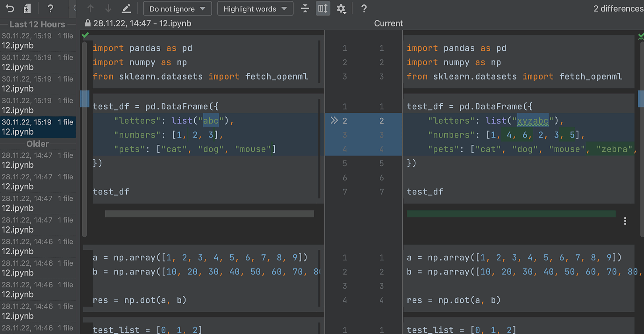644x334 pixels.
Task: Jump to next difference with down arrow
Action: [108, 8]
